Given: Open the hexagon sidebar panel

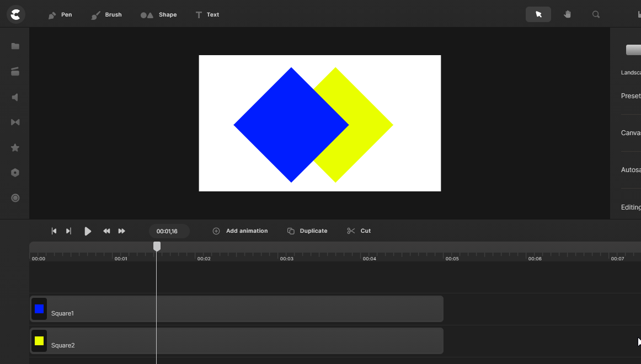Looking at the screenshot, I should click(15, 173).
